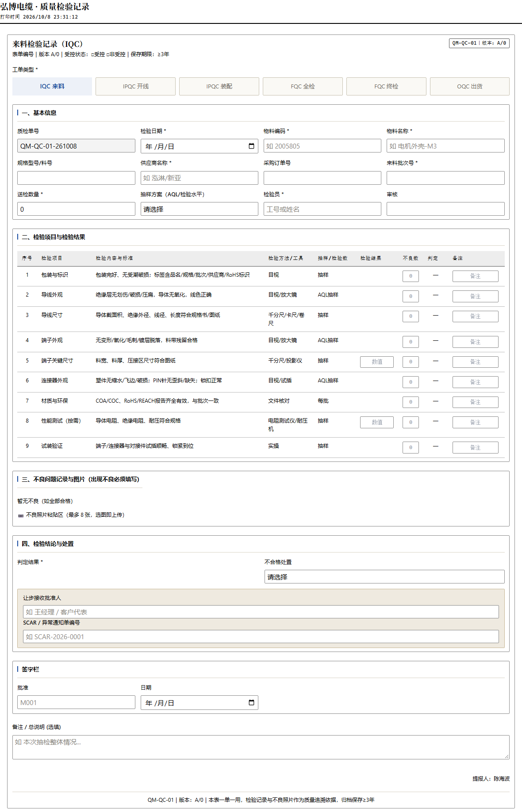Viewport: 522px width, 812px height.
Task: Click 不良数 field for 性能测试 row
Action: tap(411, 422)
